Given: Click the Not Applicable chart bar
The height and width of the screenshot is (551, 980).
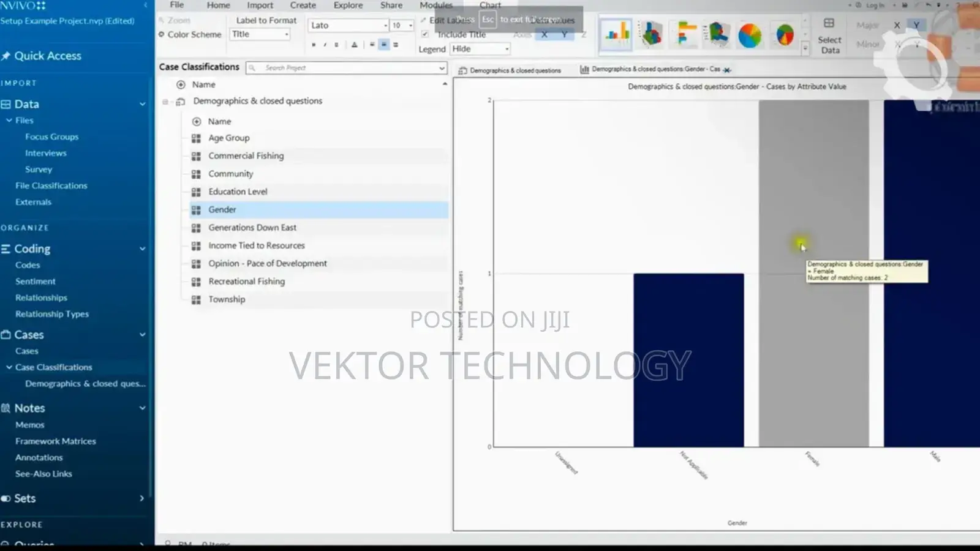Looking at the screenshot, I should [x=688, y=360].
